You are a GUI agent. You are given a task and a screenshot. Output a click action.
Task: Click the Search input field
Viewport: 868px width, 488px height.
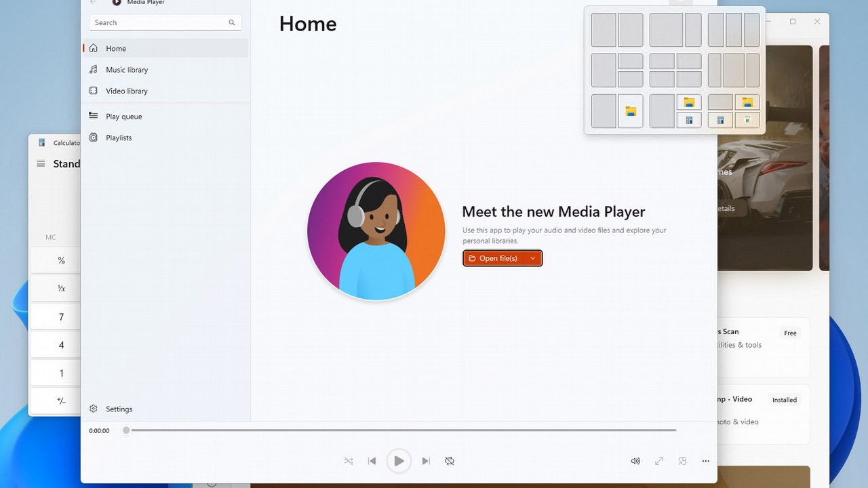[x=165, y=22]
